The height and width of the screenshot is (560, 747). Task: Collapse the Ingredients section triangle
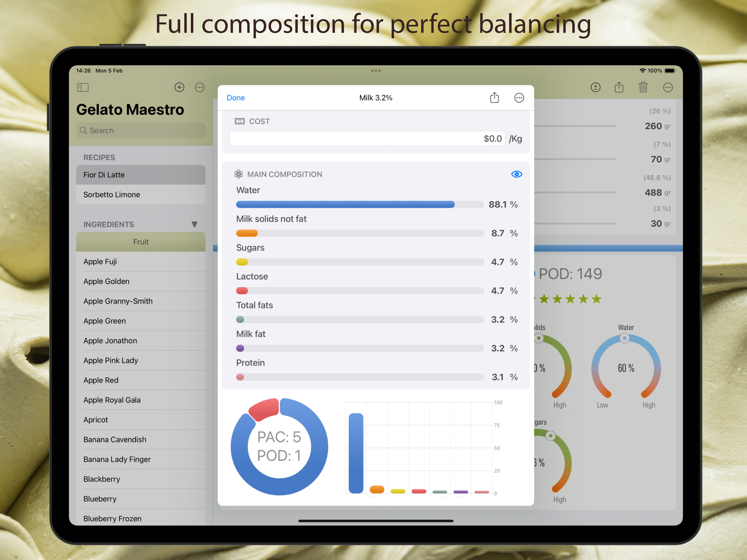tap(194, 224)
